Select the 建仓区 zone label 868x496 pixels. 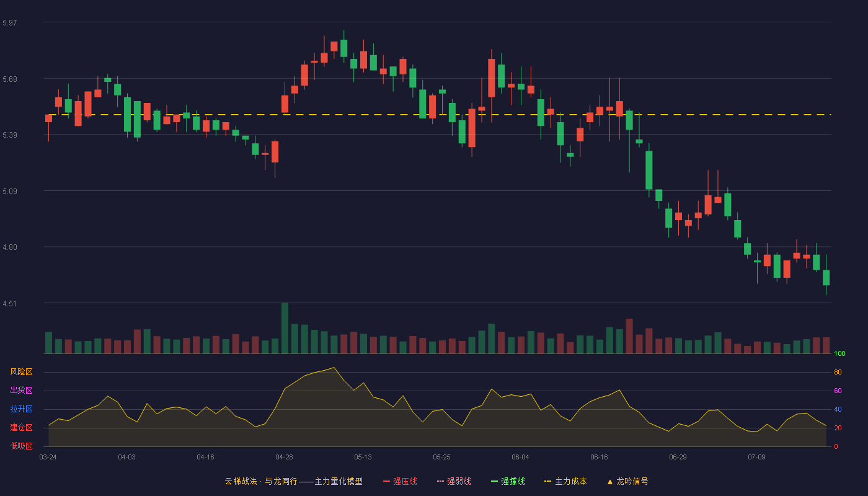21,428
